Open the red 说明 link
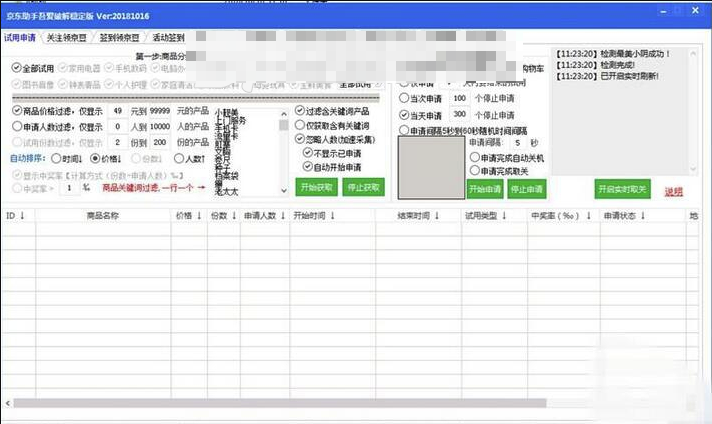 (673, 192)
